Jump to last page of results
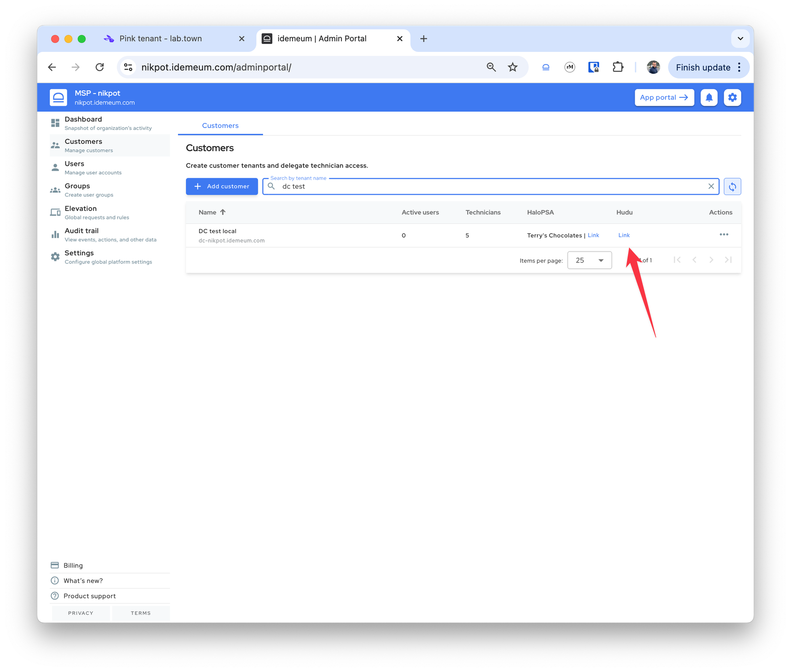This screenshot has height=672, width=791. 728,260
